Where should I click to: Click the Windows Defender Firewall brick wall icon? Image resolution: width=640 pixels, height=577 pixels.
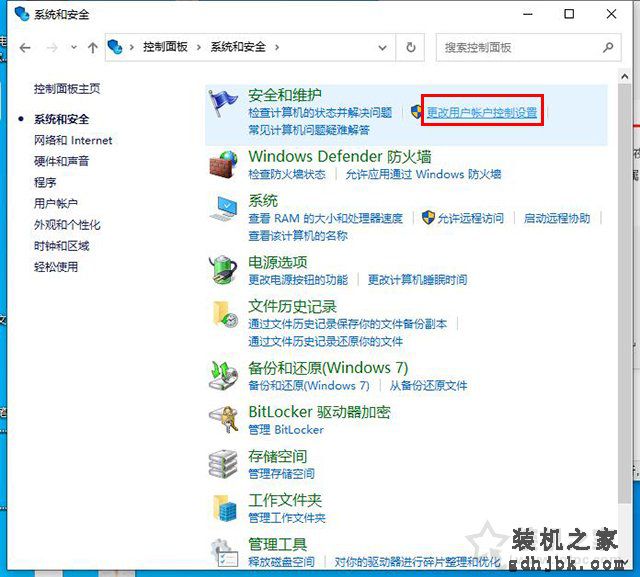pyautogui.click(x=223, y=164)
